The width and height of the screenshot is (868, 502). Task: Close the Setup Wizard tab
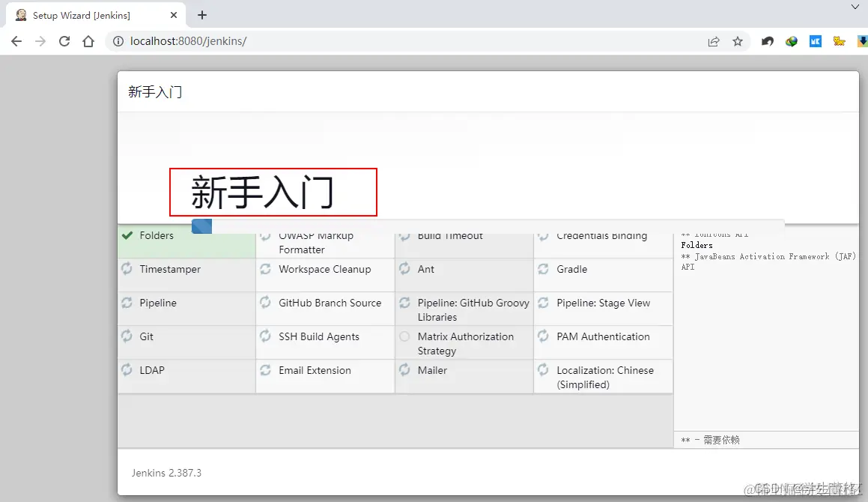(173, 15)
